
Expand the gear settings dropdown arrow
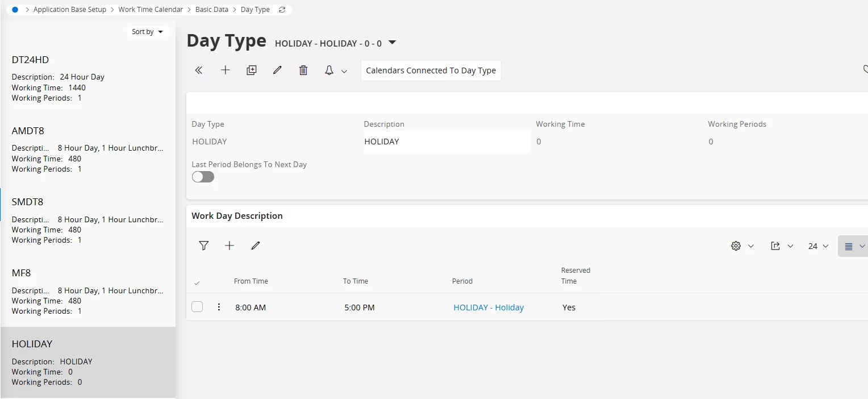[751, 246]
